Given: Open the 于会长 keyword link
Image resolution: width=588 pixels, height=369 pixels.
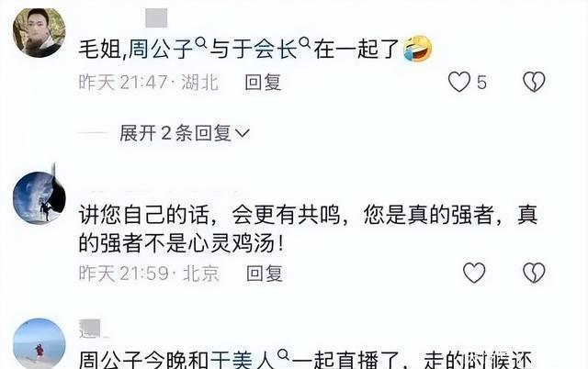Looking at the screenshot, I should 265,50.
